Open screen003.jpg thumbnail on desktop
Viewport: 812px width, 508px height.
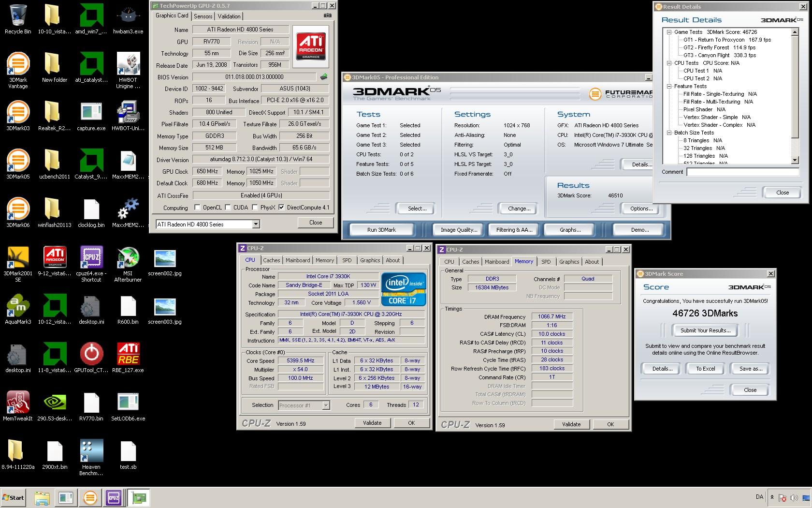pyautogui.click(x=165, y=312)
